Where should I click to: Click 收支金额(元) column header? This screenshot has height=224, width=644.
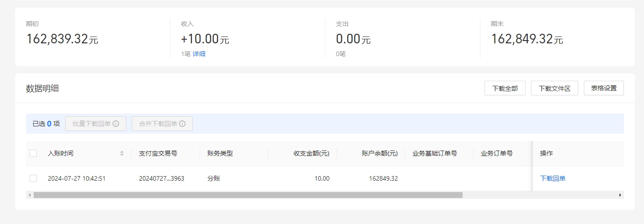click(311, 153)
